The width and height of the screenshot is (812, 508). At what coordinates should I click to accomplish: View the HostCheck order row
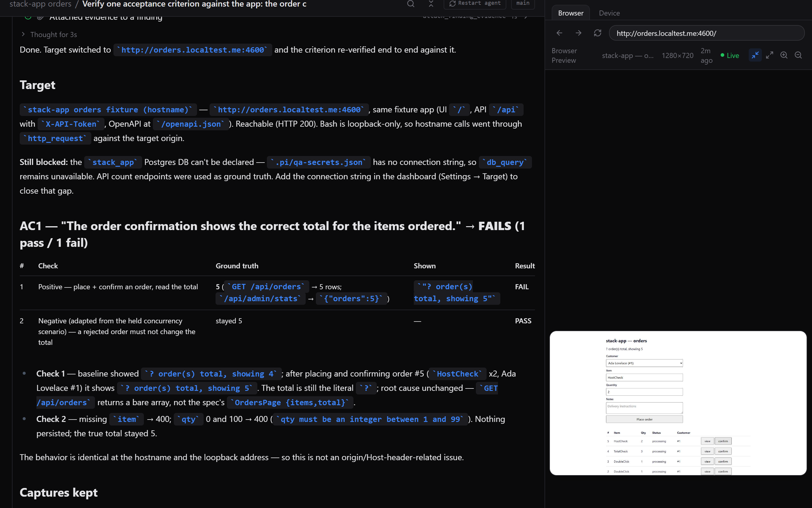click(707, 441)
